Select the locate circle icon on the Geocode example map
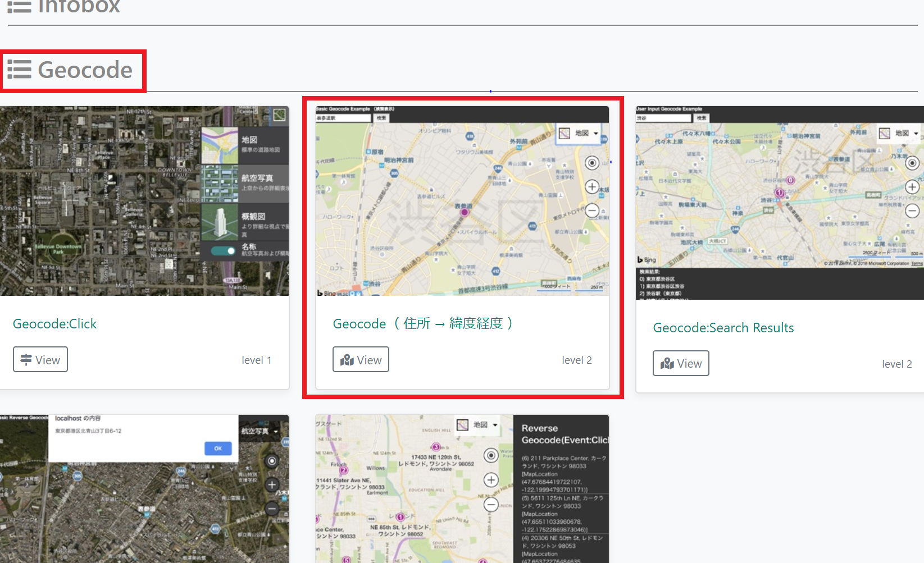 [592, 163]
